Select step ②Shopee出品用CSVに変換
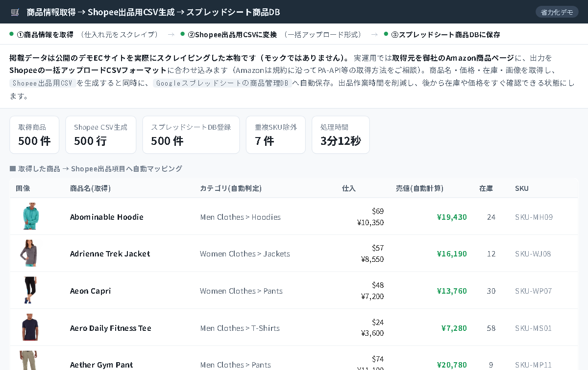This screenshot has width=588, height=370. coord(232,34)
